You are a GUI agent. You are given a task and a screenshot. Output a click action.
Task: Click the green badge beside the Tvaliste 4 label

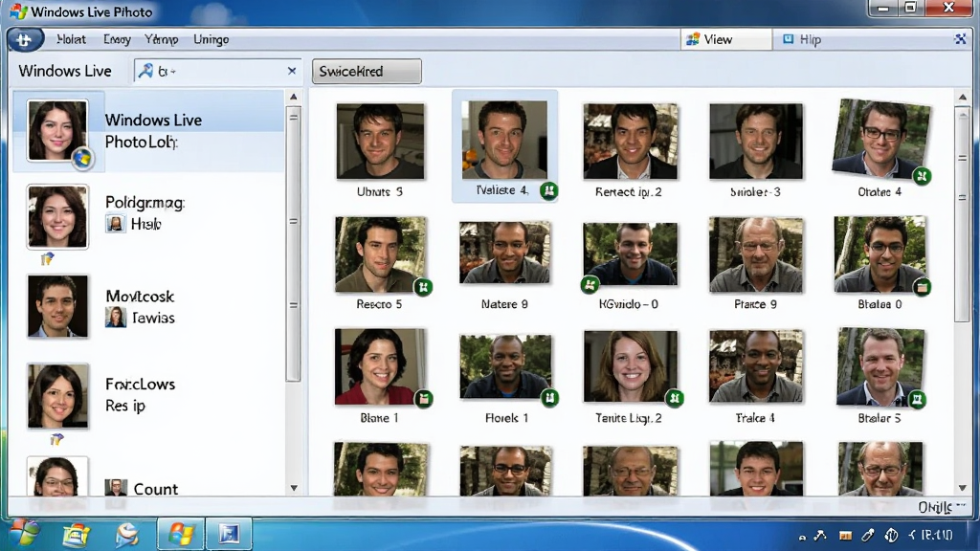(x=548, y=190)
